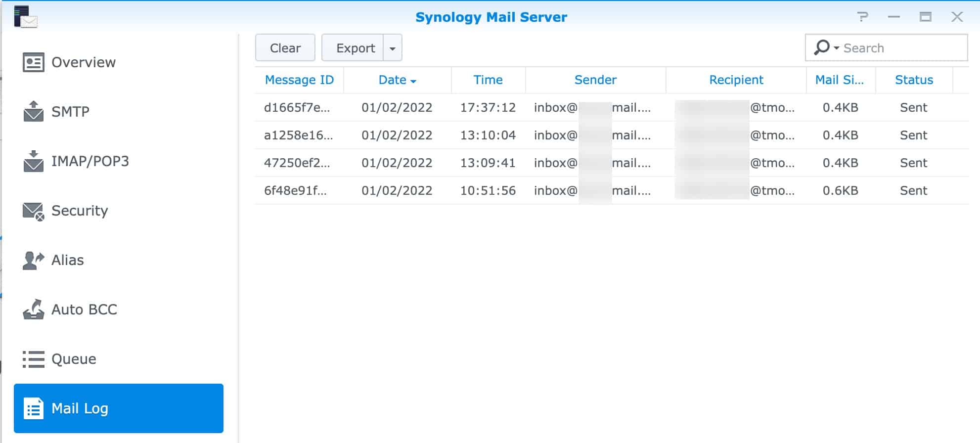Click the 0.6KB mail size cell
Screen dimensions: 980x443
pos(841,190)
